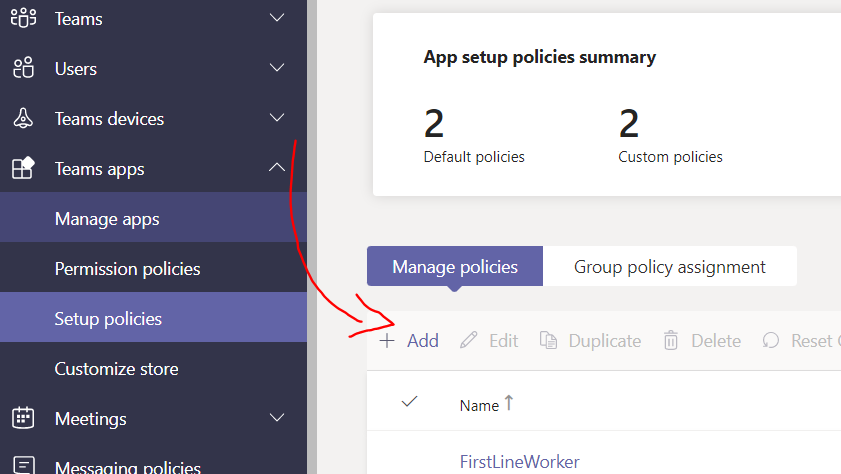841x474 pixels.
Task: Open Permission policies page
Action: [x=153, y=268]
